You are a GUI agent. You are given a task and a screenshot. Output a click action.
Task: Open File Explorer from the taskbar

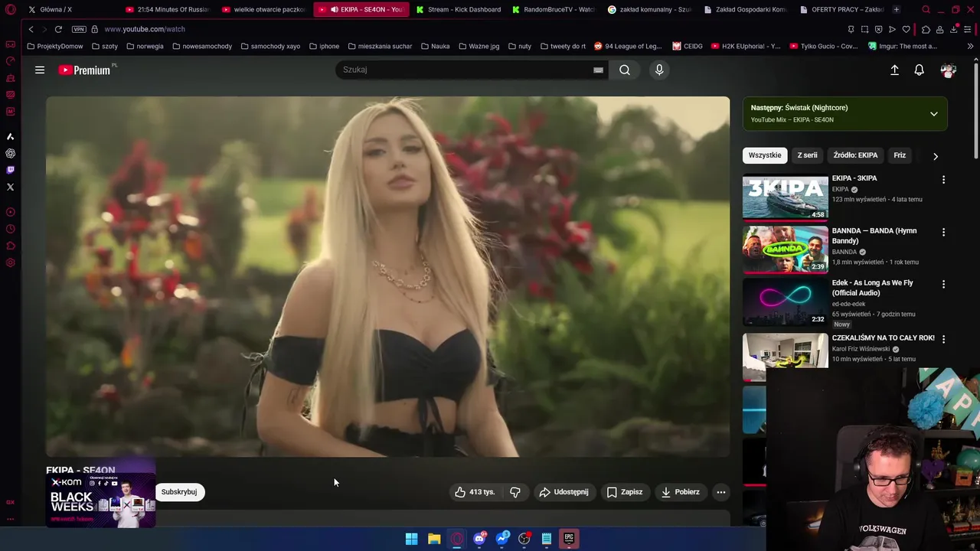pos(434,539)
